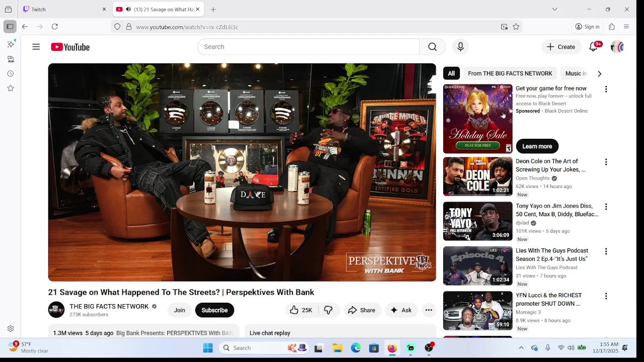Open the YouTube account avatar menu

(617, 47)
